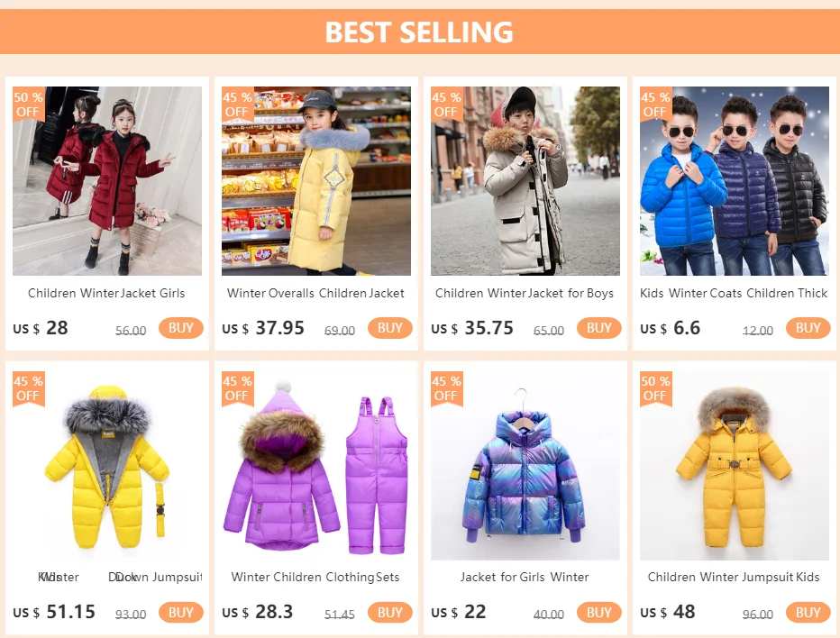Open the red velvet girls jacket photo
The width and height of the screenshot is (840, 638).
[x=107, y=181]
